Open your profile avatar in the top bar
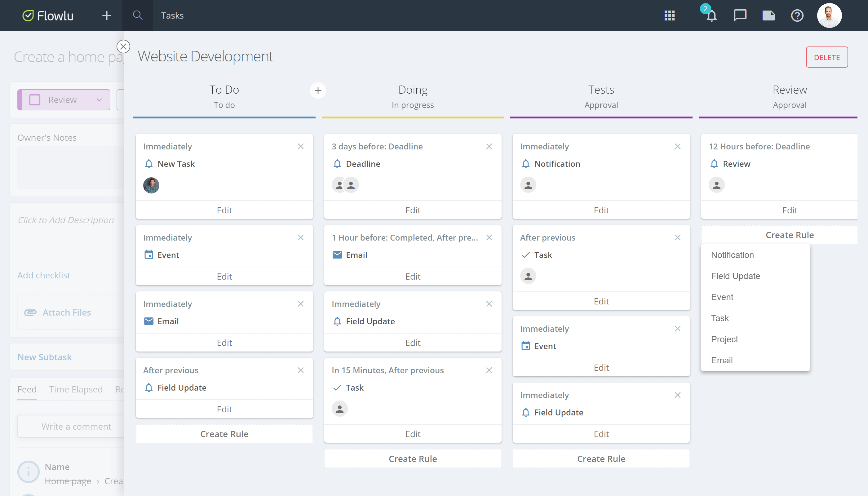Image resolution: width=868 pixels, height=496 pixels. pyautogui.click(x=830, y=15)
